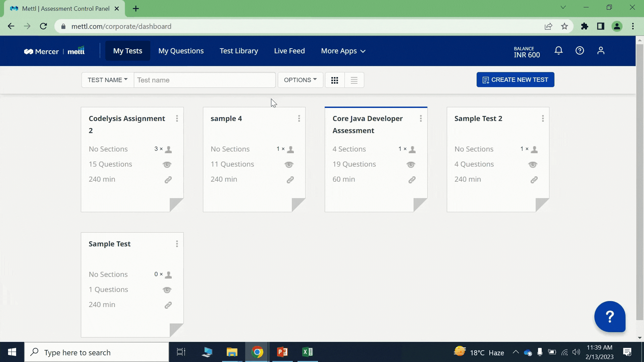Open floating blue help question button
644x362 pixels.
[x=610, y=316]
